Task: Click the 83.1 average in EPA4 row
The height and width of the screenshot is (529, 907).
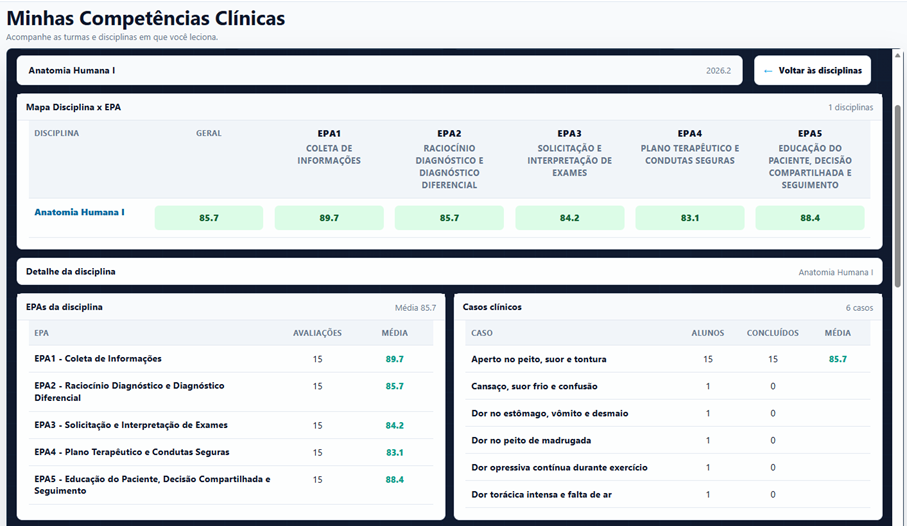Action: (394, 453)
